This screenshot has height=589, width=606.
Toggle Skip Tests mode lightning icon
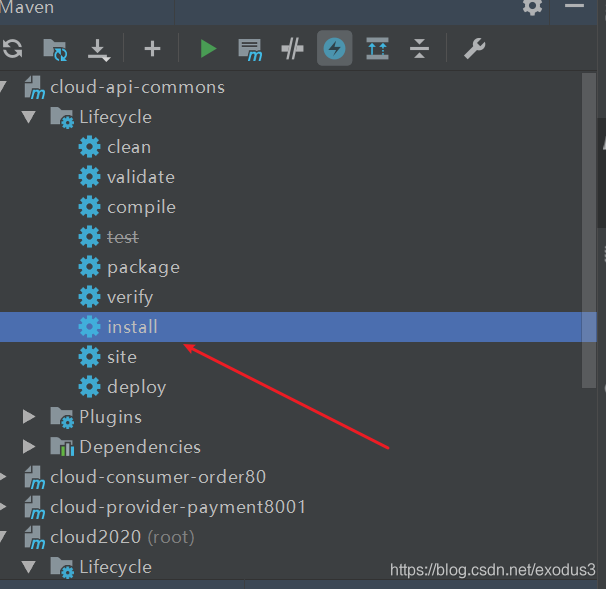pos(335,48)
